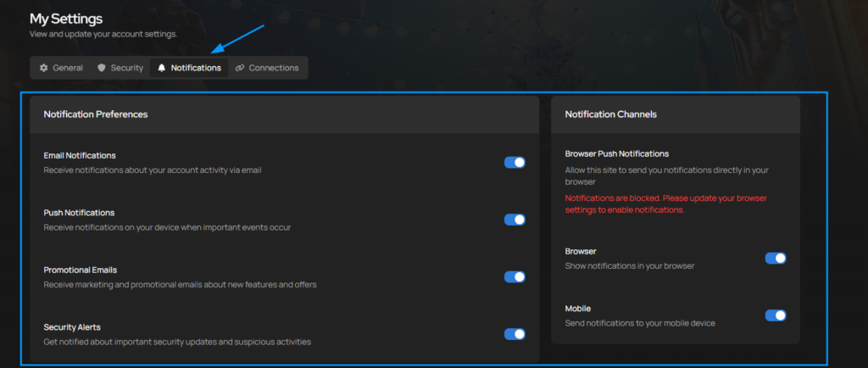
Task: Click the gear icon on General tab
Action: 44,68
